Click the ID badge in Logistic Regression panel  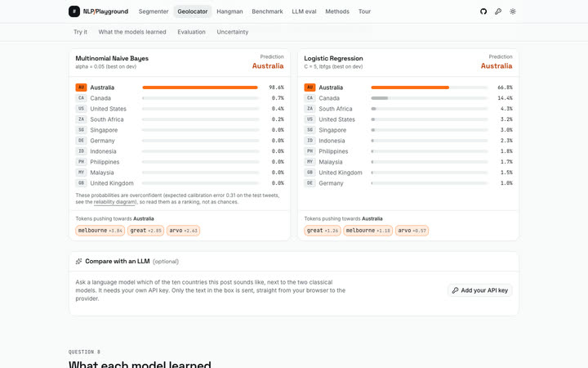[310, 141]
